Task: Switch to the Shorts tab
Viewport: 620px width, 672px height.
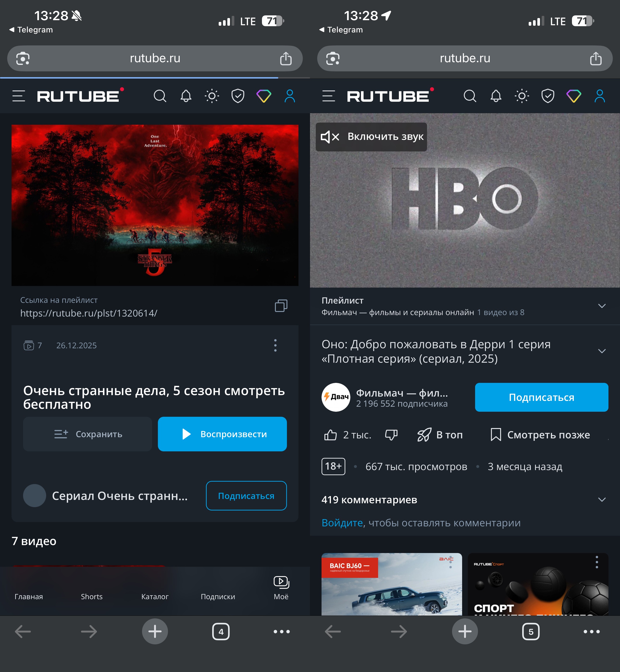Action: 92,596
